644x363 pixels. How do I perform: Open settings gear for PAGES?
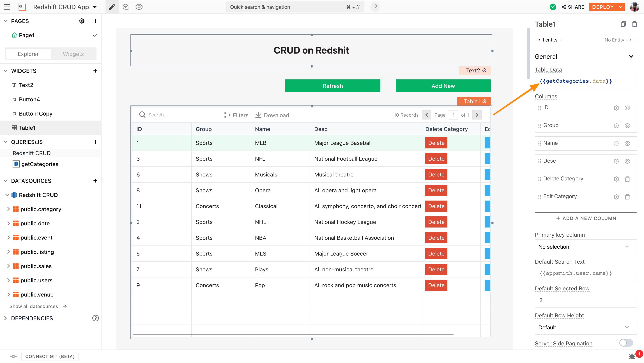click(82, 21)
